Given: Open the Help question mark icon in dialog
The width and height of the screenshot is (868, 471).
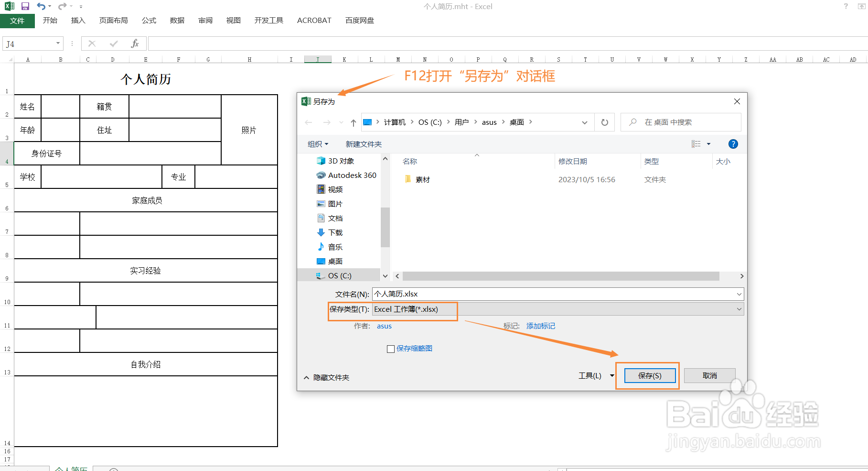Looking at the screenshot, I should coord(733,143).
